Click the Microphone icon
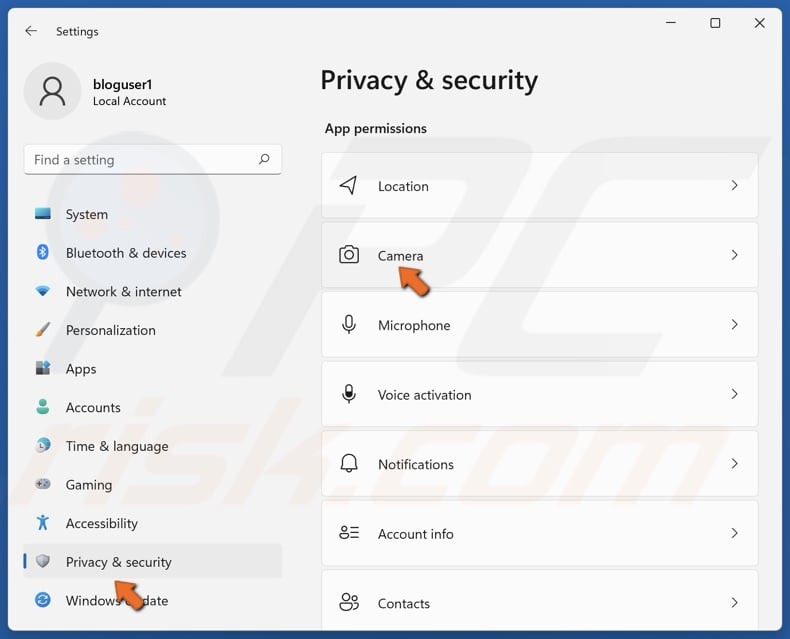Viewport: 790px width, 639px height. [x=349, y=325]
